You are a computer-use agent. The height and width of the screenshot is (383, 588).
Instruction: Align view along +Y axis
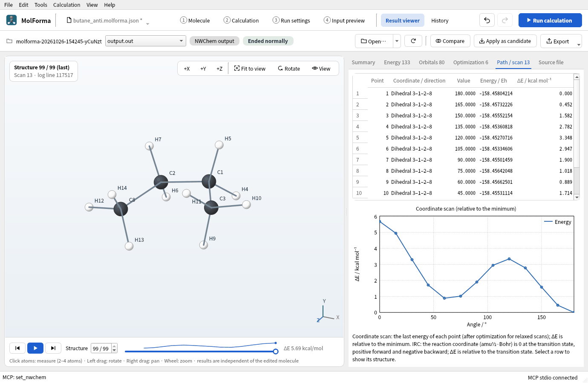pyautogui.click(x=203, y=69)
